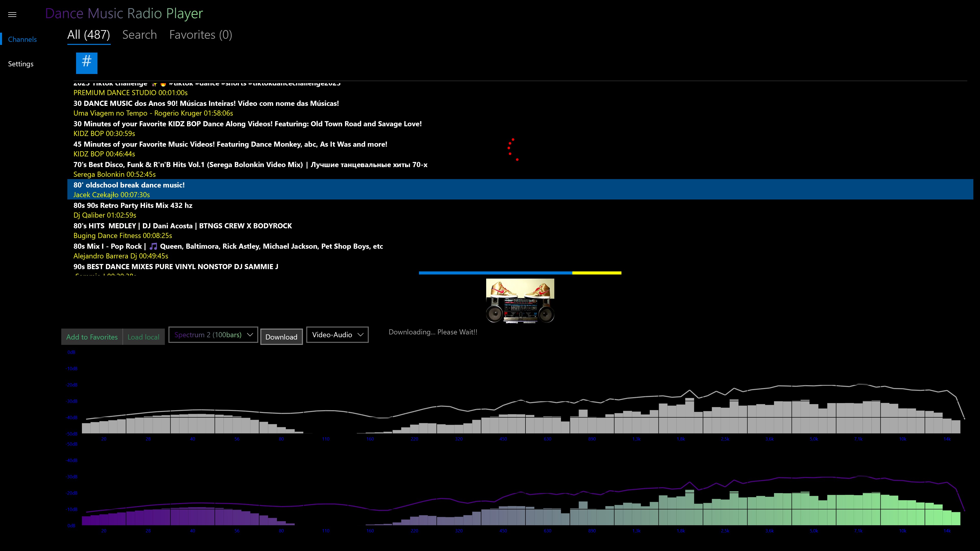Open the hamburger navigation menu
Screen dimensions: 980x551
tap(12, 15)
